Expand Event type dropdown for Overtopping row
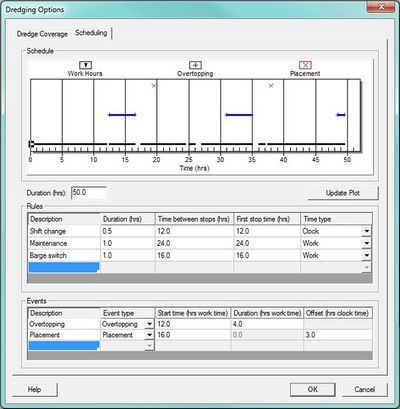This screenshot has width=400, height=409. [x=149, y=324]
